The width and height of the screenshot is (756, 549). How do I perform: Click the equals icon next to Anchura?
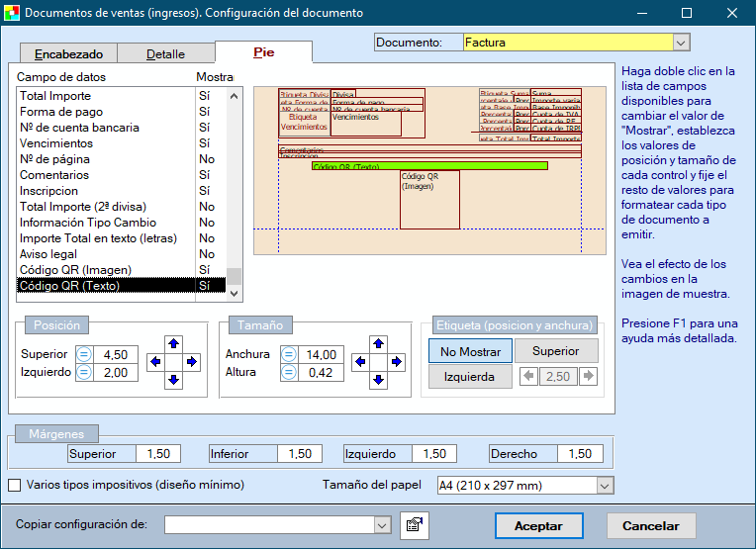click(x=287, y=354)
